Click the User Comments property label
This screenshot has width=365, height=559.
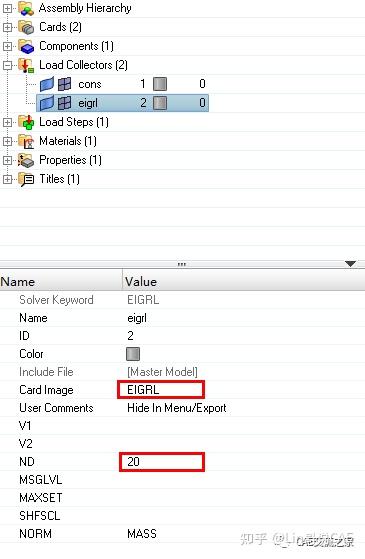click(56, 408)
